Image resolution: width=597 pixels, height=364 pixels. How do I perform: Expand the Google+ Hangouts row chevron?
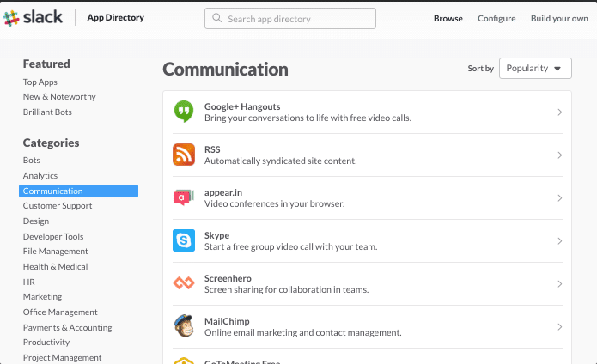pos(560,112)
